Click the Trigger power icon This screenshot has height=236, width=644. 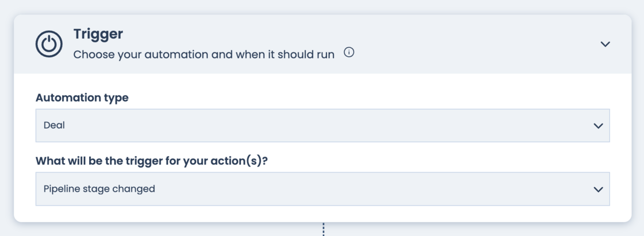tap(49, 44)
